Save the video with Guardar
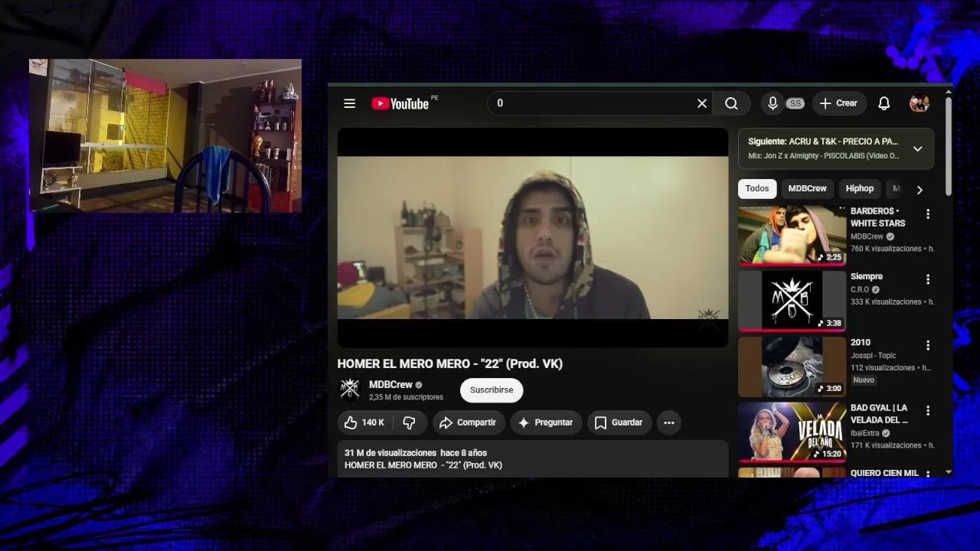 click(619, 422)
